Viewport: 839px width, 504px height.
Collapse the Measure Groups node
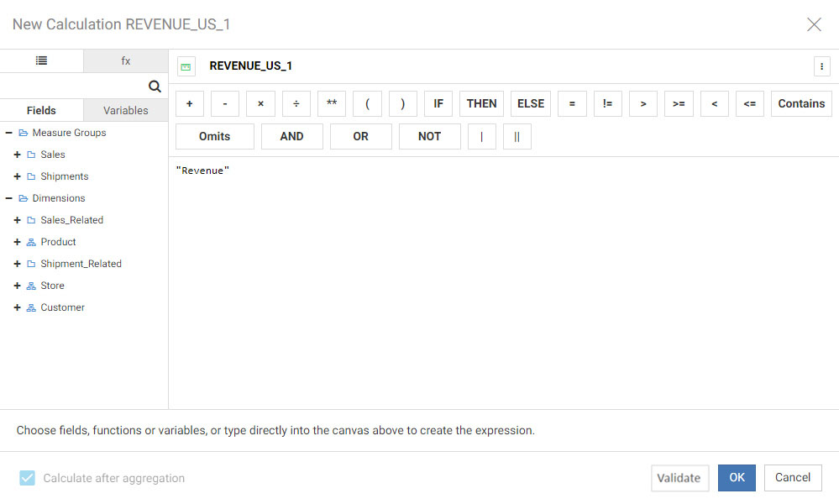point(8,133)
